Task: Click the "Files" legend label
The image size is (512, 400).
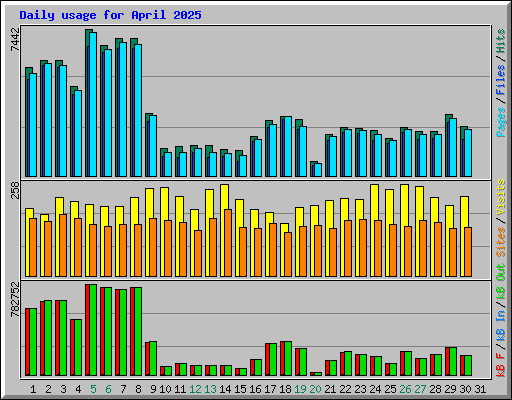Action: pos(501,80)
